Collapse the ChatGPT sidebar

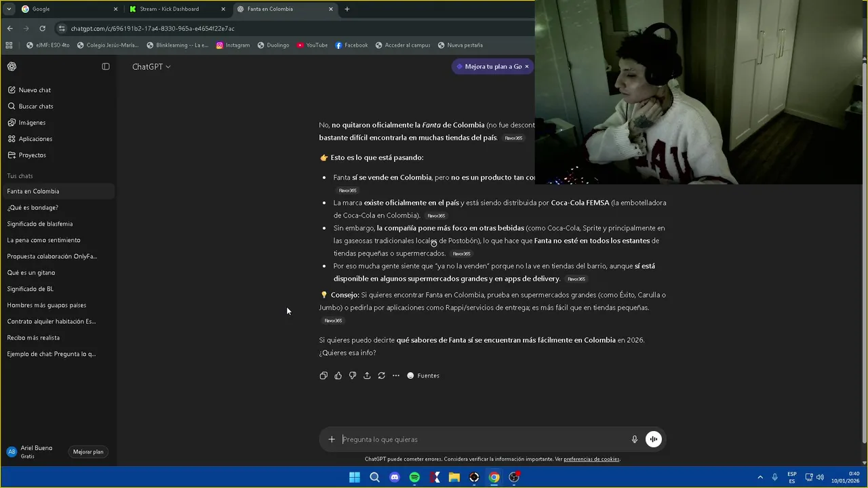(106, 66)
